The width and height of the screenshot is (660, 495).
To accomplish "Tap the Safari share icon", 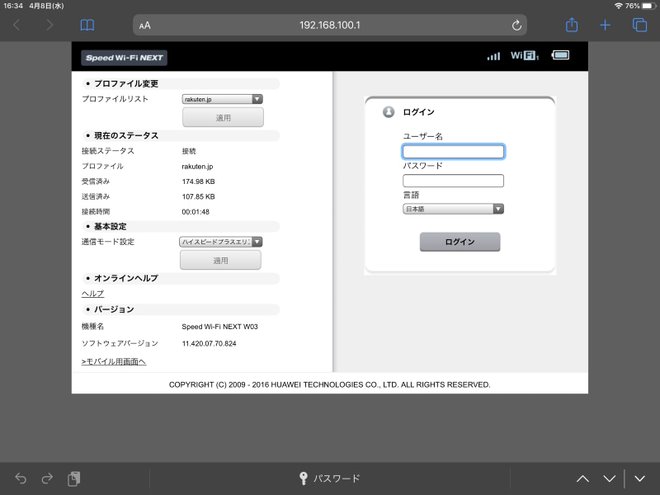I will (x=571, y=25).
